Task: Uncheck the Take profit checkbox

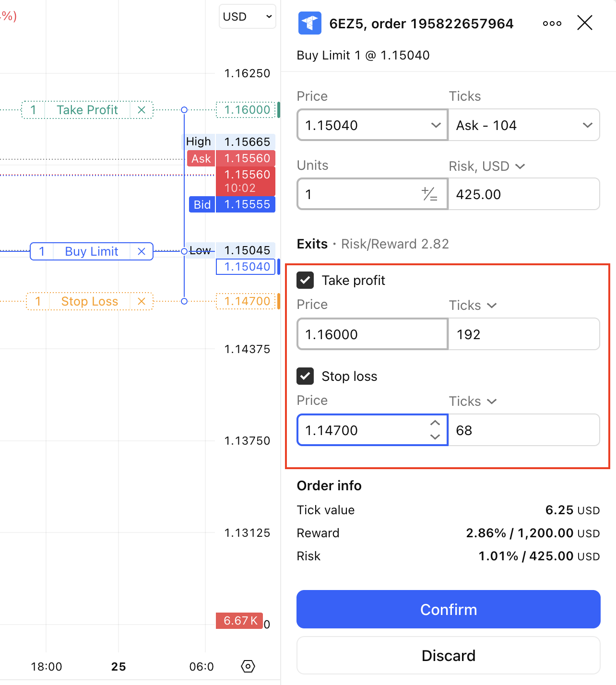Action: click(x=305, y=280)
